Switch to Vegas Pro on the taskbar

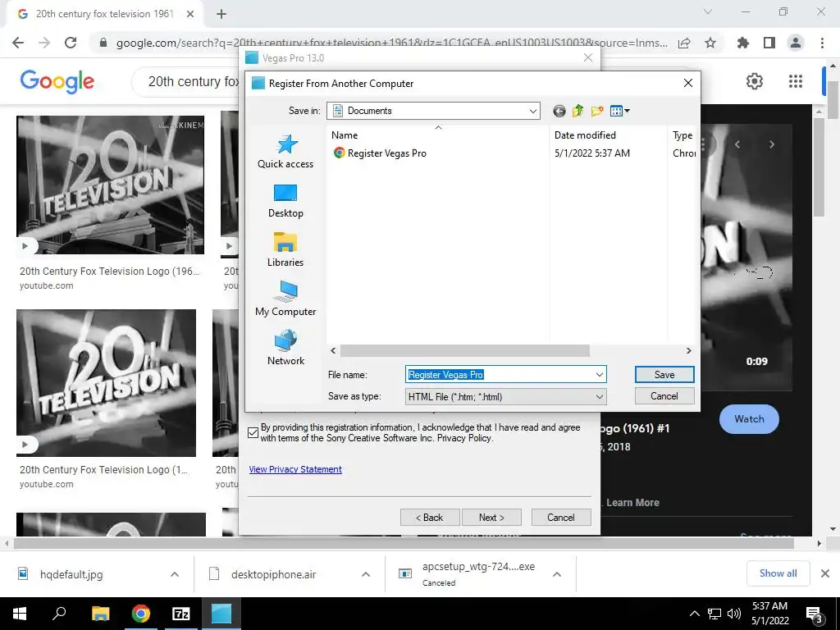tap(221, 614)
